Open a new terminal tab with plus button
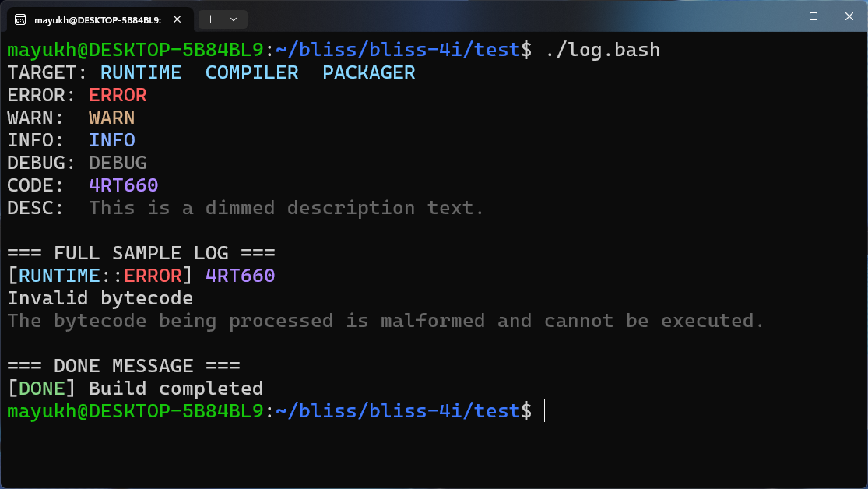868x489 pixels. pyautogui.click(x=210, y=19)
